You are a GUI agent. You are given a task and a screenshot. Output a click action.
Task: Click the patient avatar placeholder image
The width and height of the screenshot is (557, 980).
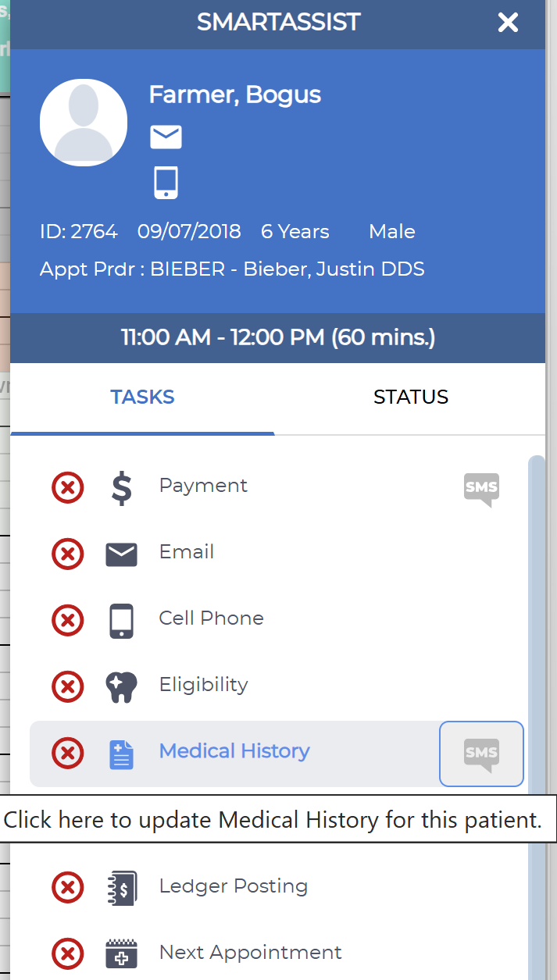[83, 122]
